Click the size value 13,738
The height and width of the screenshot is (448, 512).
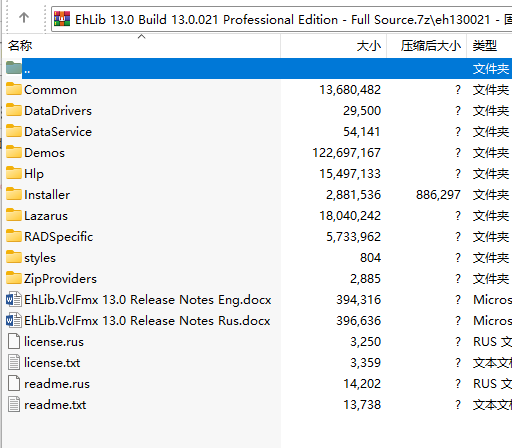(362, 405)
